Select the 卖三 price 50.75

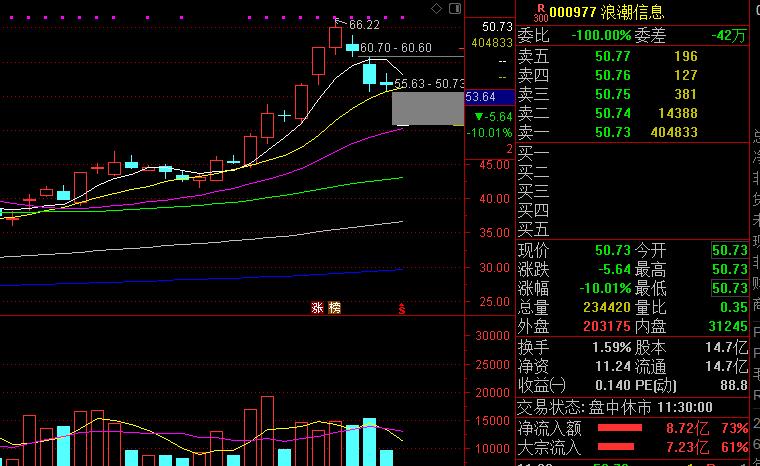[613, 94]
